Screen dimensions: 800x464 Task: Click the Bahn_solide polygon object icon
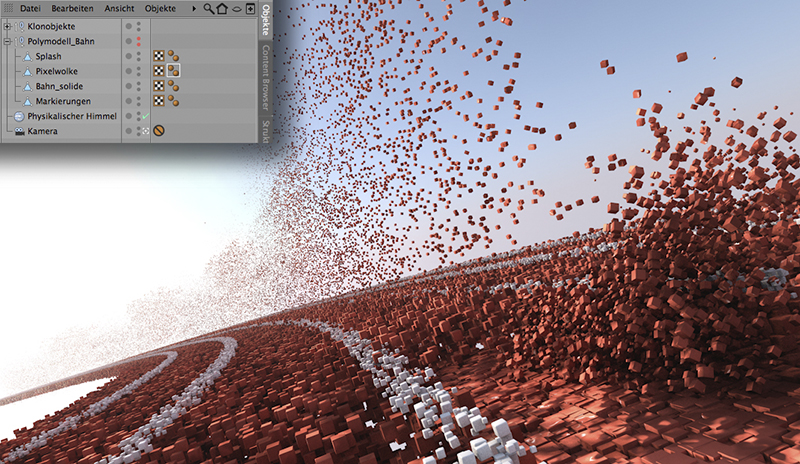click(28, 86)
